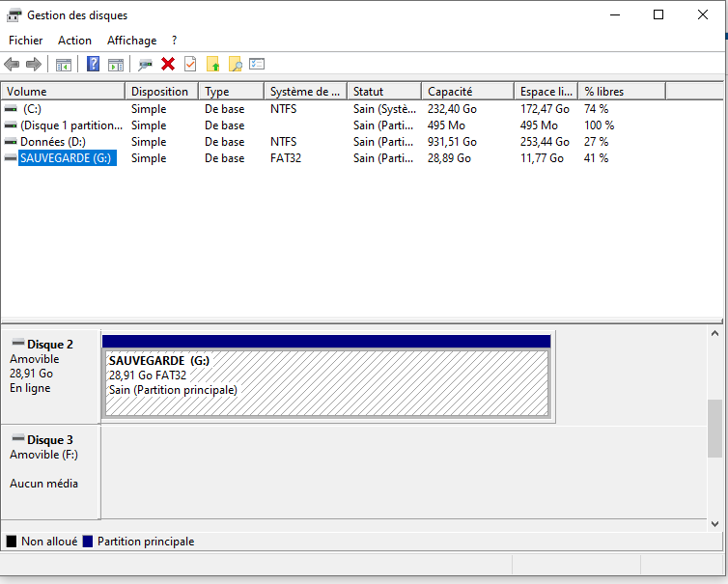Select the Disque 3 label panel
728x584 pixels.
pyautogui.click(x=50, y=472)
